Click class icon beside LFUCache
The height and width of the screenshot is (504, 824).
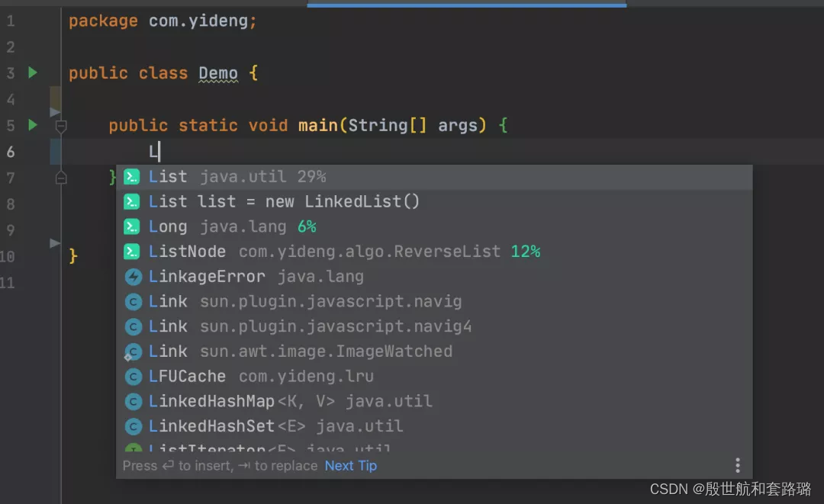coord(133,377)
